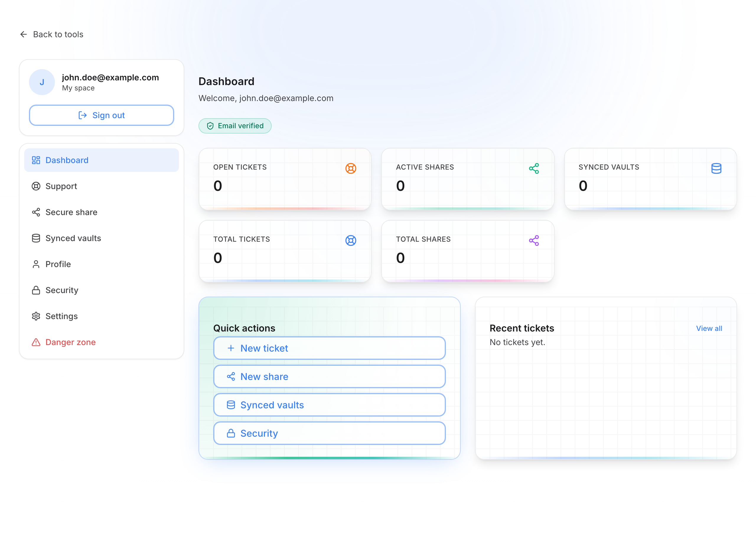Click the Secure share icon in sidebar
756x546 pixels.
click(x=36, y=212)
